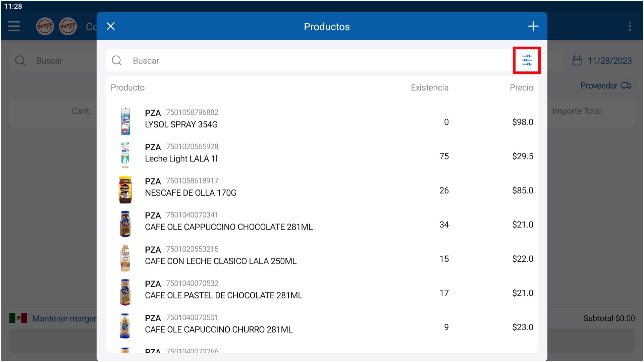
Task: Open the product filter options icon
Action: pos(527,60)
